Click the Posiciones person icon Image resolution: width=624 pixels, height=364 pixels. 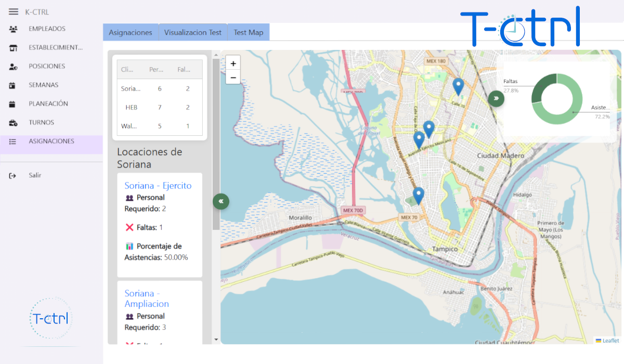coord(14,67)
